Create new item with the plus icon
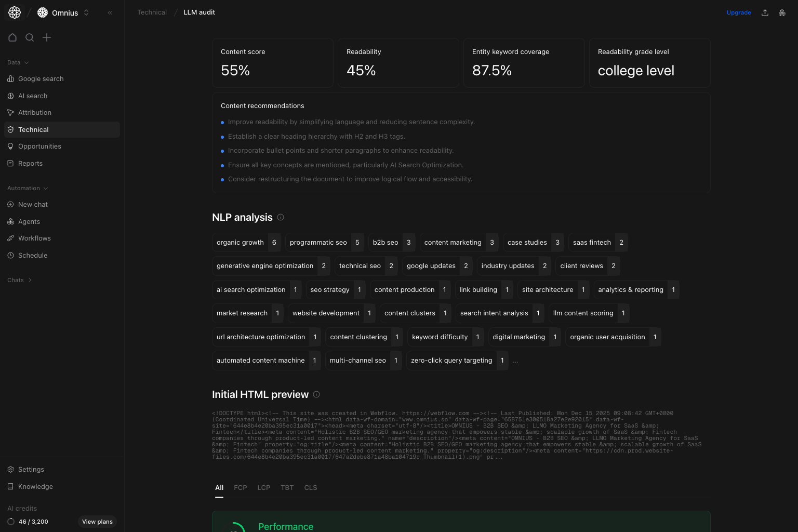 tap(47, 37)
